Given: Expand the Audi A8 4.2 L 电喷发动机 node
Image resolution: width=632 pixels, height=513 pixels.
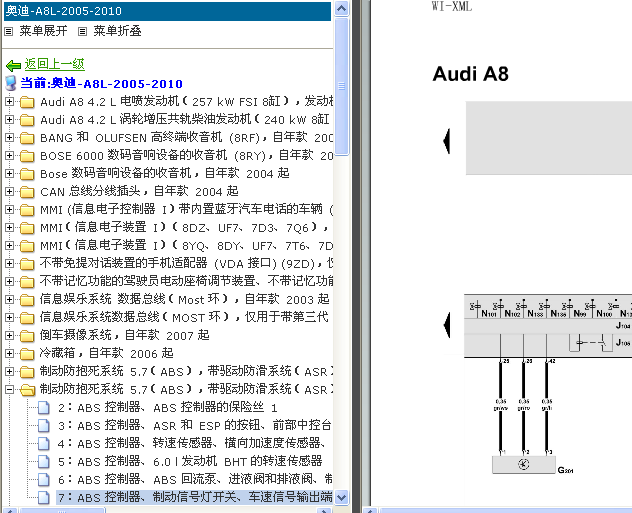Looking at the screenshot, I should [x=9, y=102].
